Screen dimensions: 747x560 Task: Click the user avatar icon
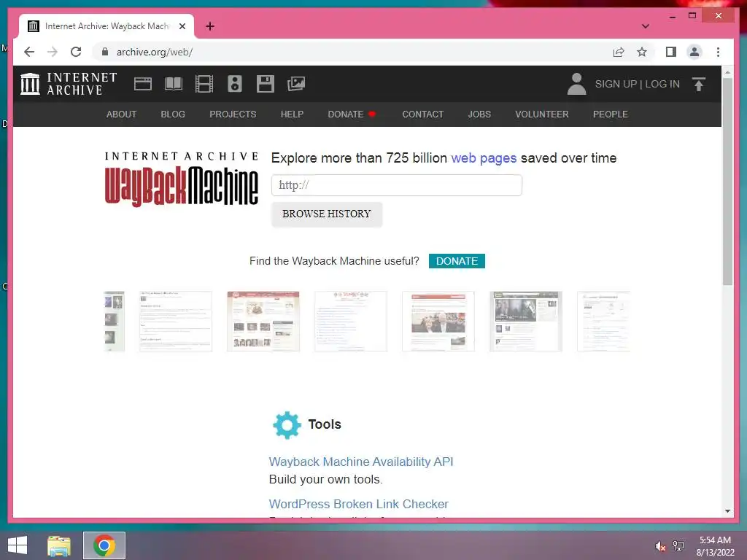576,84
